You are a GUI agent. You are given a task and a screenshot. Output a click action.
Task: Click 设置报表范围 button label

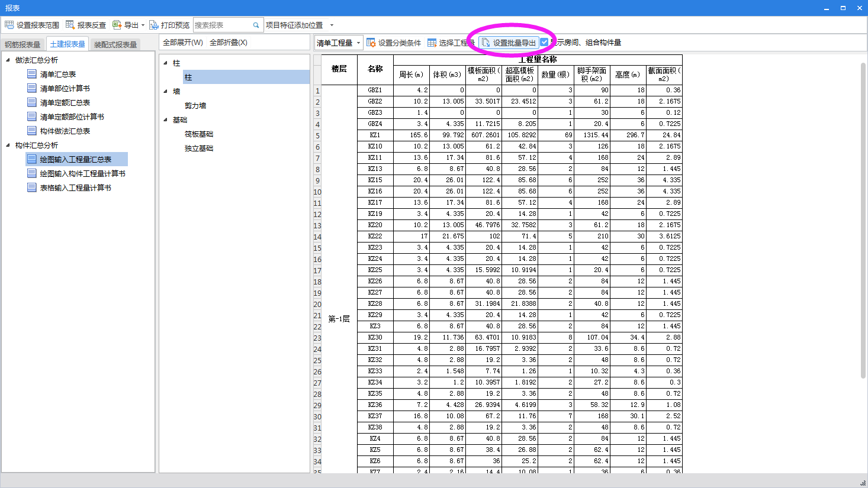pyautogui.click(x=38, y=25)
